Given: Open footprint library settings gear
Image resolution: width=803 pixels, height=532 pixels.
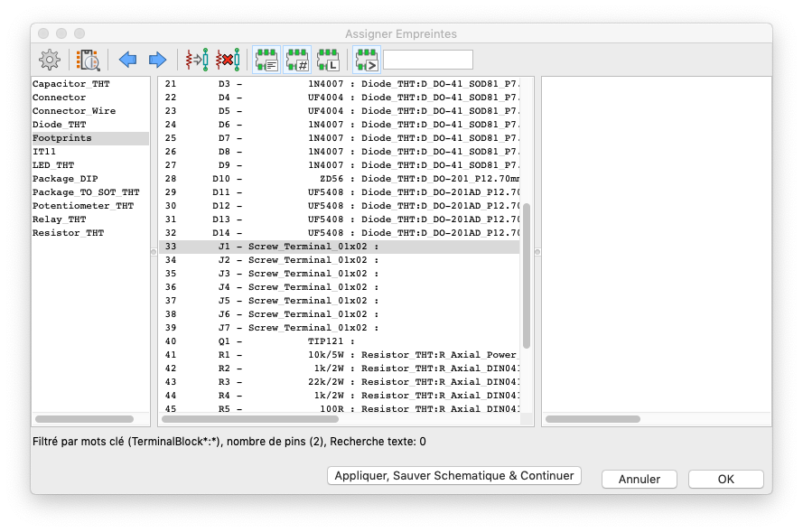Looking at the screenshot, I should [50, 60].
